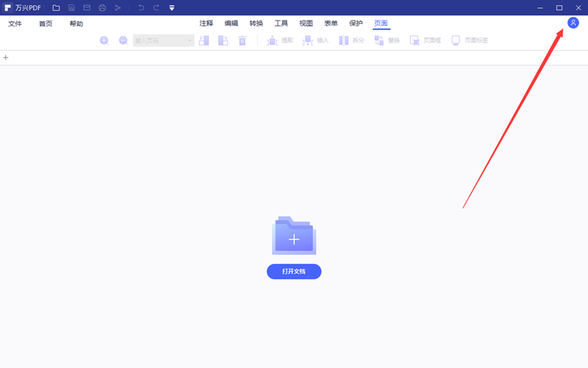Select the 转换 tab
The width and height of the screenshot is (588, 368).
click(x=256, y=24)
